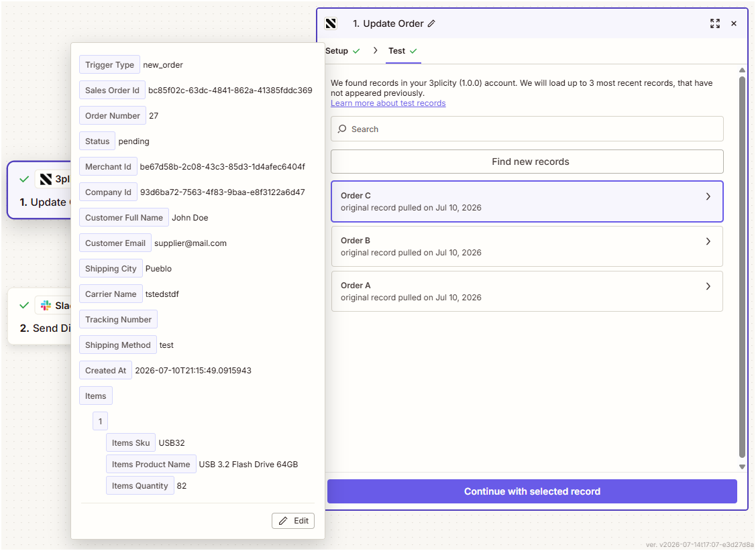Focus the Search records field
Viewport: 756px width, 551px height.
527,129
